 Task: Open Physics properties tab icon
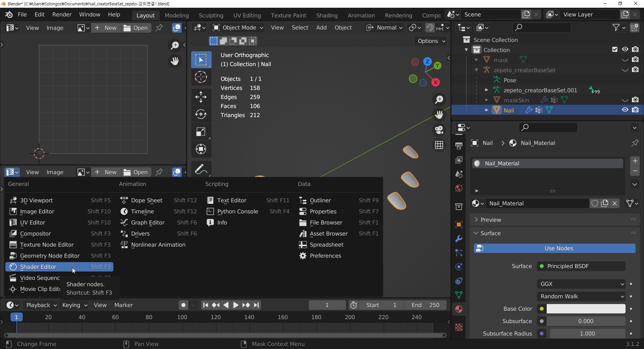click(459, 267)
